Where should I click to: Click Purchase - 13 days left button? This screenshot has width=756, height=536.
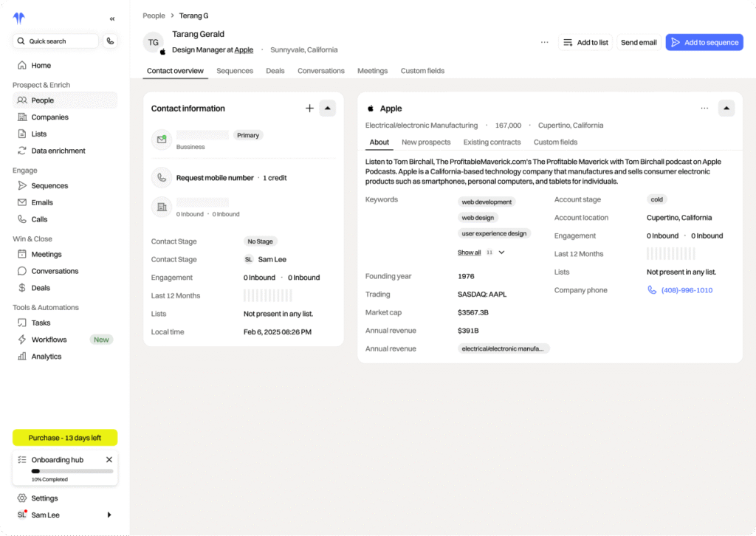(65, 438)
